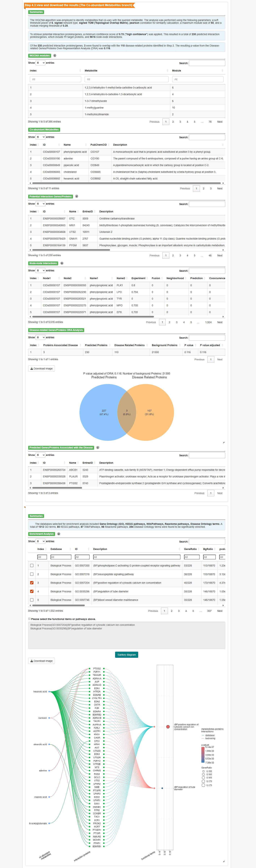Sort WGCNA modules by Module column
The image size is (256, 868).
click(197, 70)
